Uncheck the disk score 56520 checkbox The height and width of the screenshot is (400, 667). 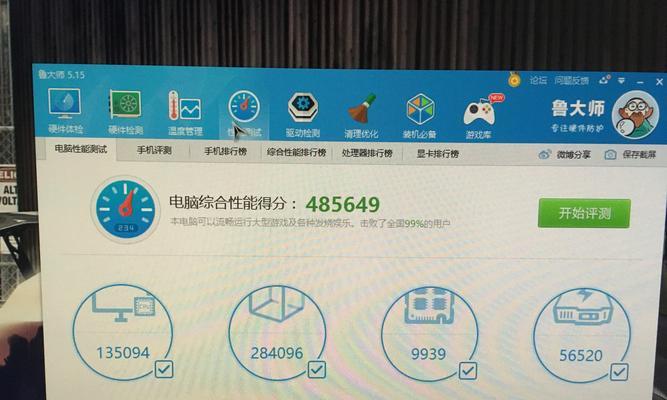point(619,372)
